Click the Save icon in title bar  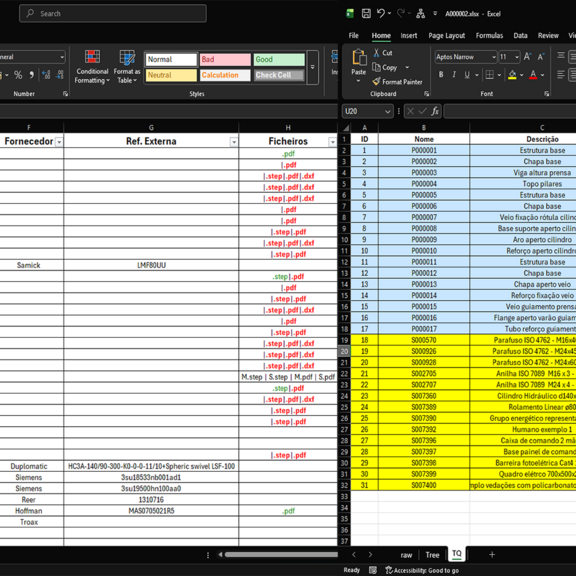[366, 14]
